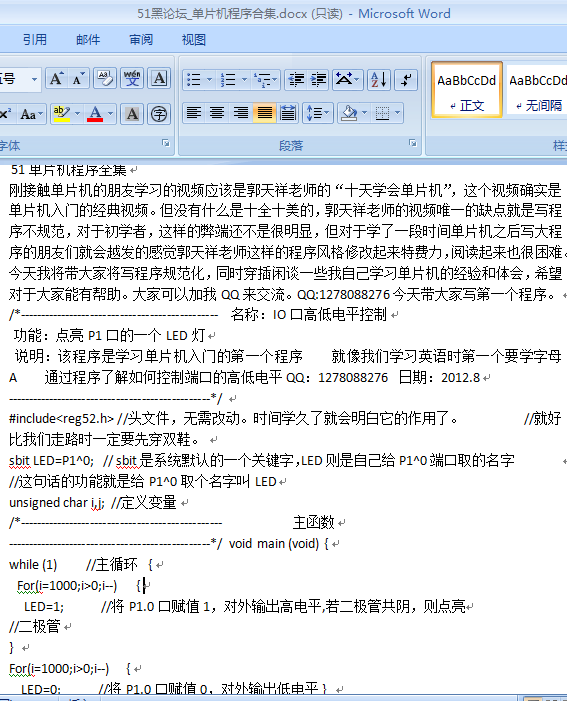Open the font size dropdown
Screen dimensions: 567x701
point(34,80)
